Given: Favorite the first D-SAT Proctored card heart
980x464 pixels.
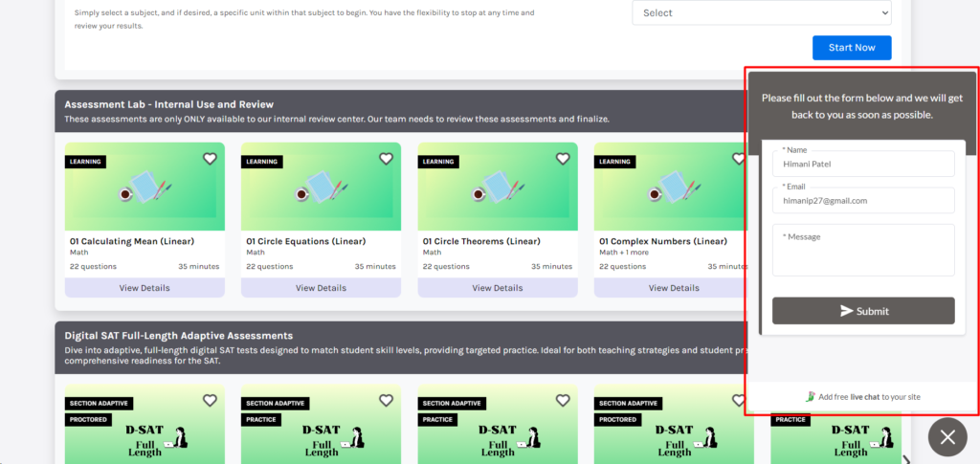Looking at the screenshot, I should point(210,401).
